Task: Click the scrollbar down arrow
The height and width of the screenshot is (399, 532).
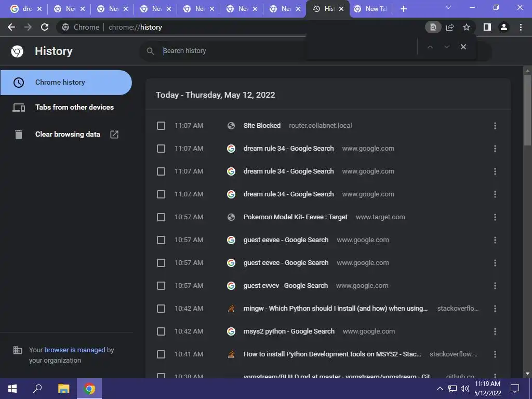Action: (x=527, y=374)
